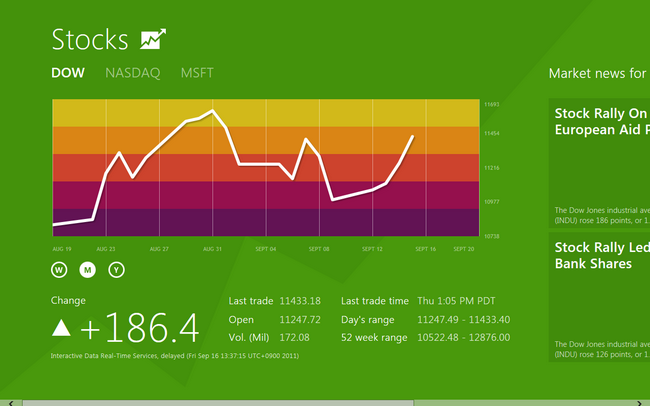Click the white up-triangle change indicator
The image size is (650, 406).
(x=61, y=328)
